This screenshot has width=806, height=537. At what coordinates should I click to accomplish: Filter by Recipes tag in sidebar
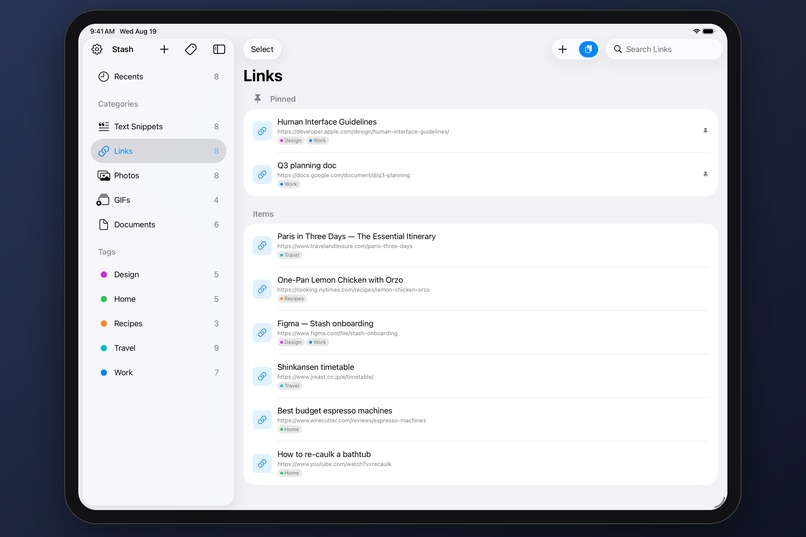(x=158, y=324)
